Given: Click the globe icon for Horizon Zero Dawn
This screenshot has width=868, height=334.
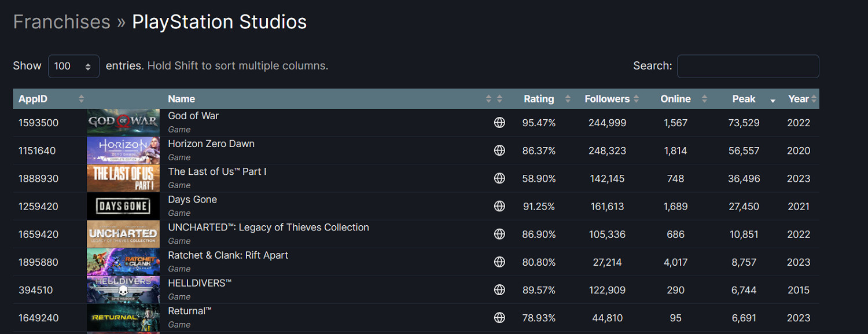Looking at the screenshot, I should [499, 151].
